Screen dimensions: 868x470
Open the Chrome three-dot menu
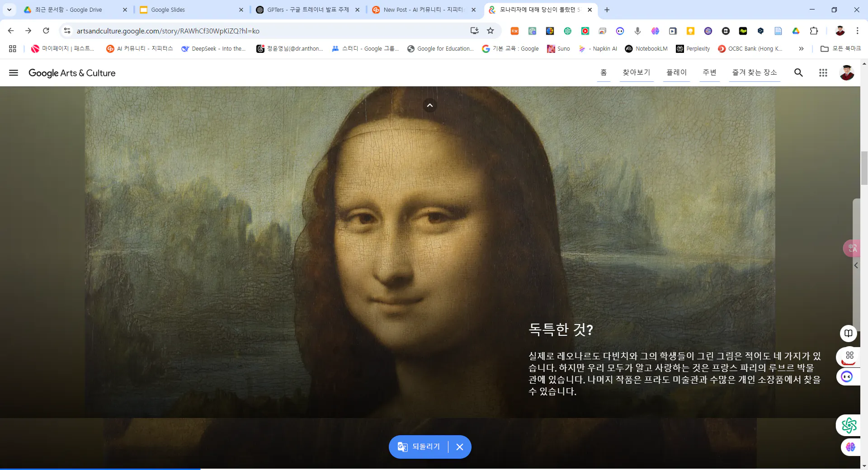[857, 31]
